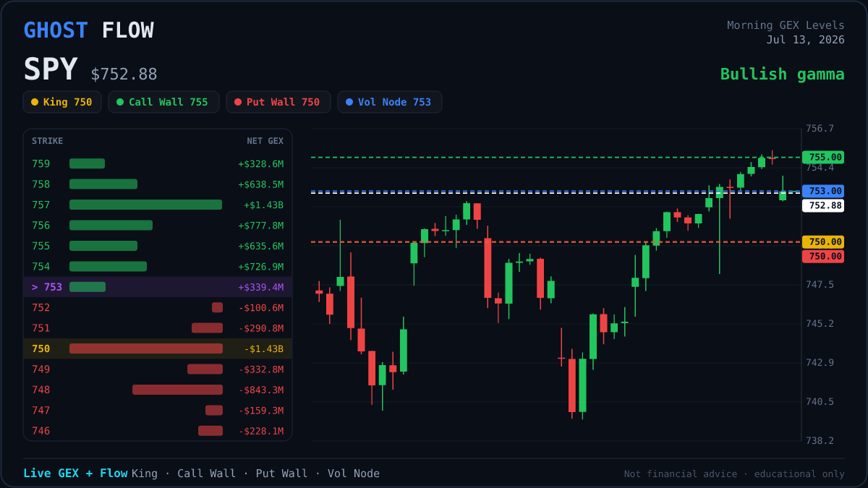Viewport: 868px width, 488px height.
Task: Open the Live GEX + Flow footer link
Action: coord(75,474)
